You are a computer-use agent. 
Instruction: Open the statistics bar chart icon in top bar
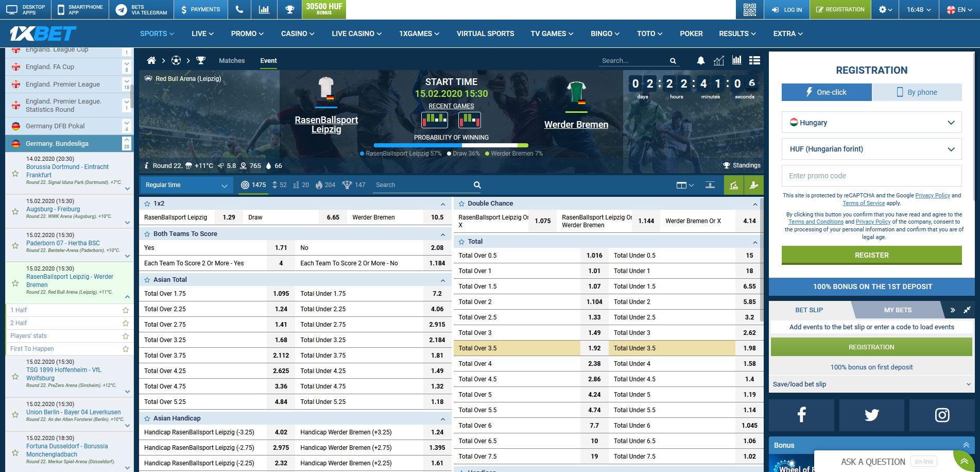click(264, 9)
